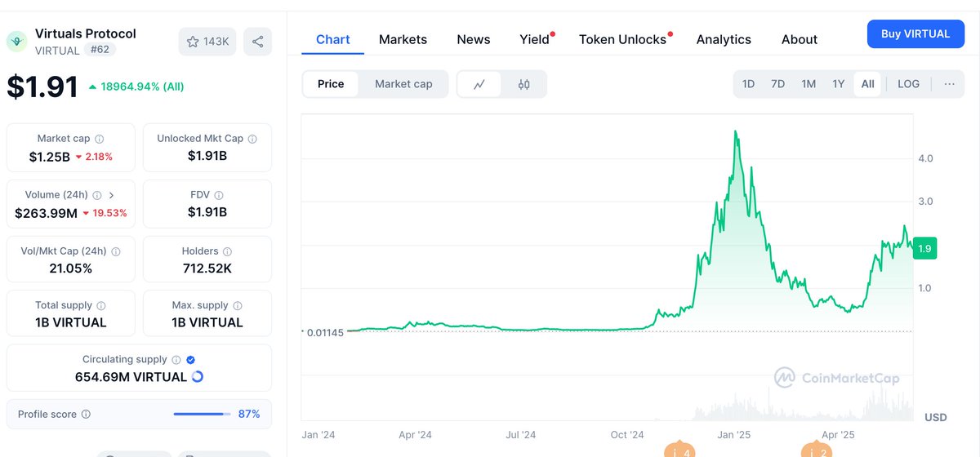Click the #62 rank badge
Viewport: 980px width, 457px height.
[x=99, y=50]
